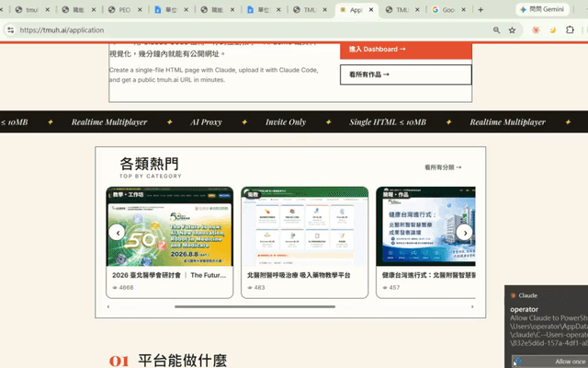Close the tmu tab
This screenshot has height=368, width=588.
pos(47,10)
